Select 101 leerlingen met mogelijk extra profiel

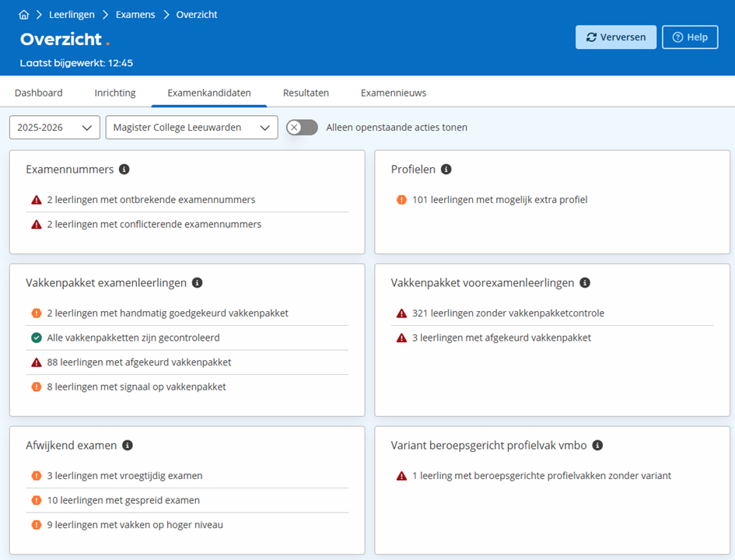coord(499,200)
